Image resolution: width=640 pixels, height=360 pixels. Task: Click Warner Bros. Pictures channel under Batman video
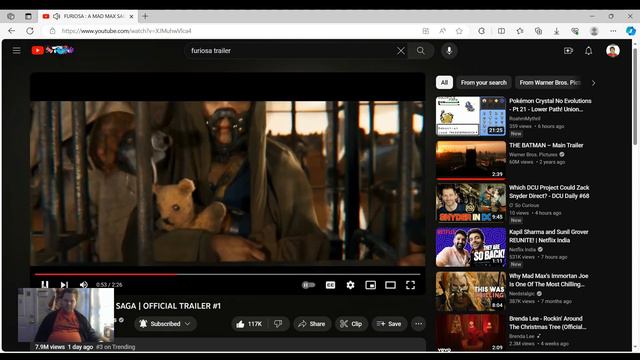(x=533, y=154)
